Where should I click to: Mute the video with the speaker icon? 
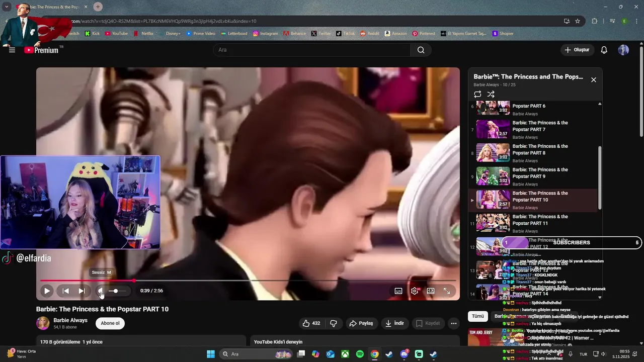click(100, 291)
